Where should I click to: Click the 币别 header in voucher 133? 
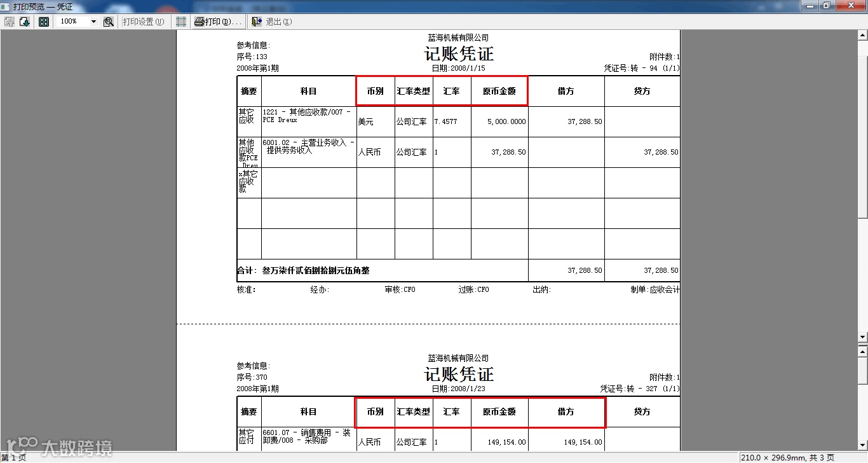[x=376, y=91]
